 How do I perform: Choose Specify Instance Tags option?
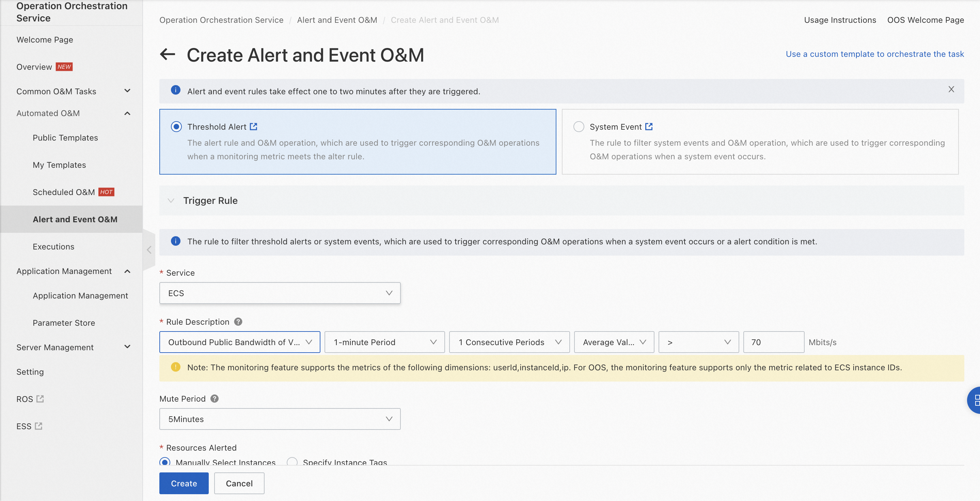click(292, 462)
